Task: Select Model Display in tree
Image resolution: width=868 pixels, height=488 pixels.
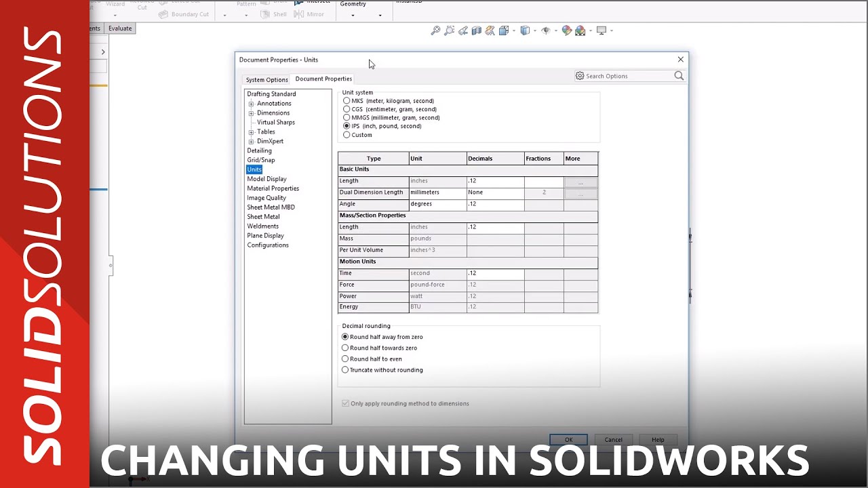Action: point(267,179)
